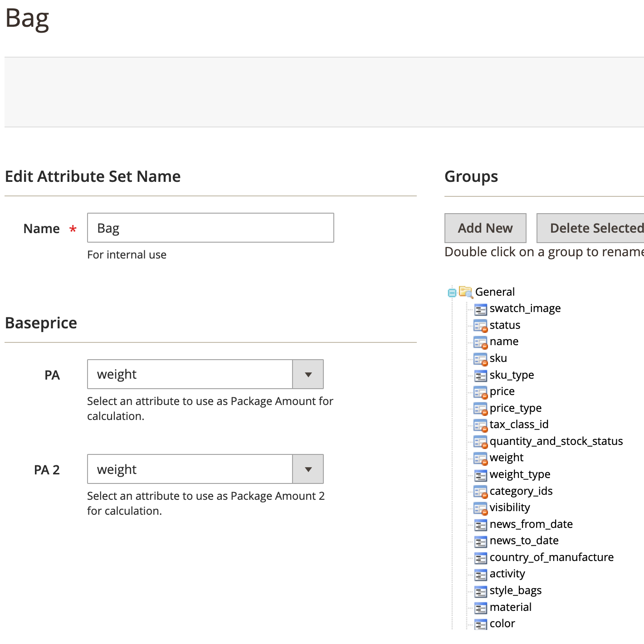This screenshot has height=644, width=644.
Task: Click the category_ids attribute icon
Action: (480, 492)
